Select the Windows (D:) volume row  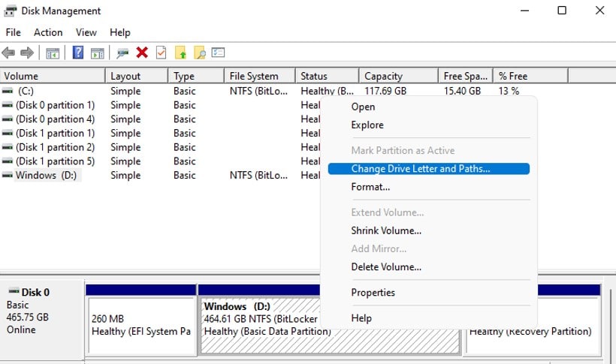[x=46, y=175]
